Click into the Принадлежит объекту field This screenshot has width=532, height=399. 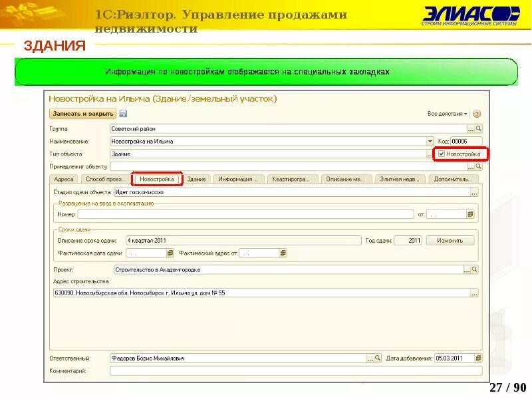289,167
